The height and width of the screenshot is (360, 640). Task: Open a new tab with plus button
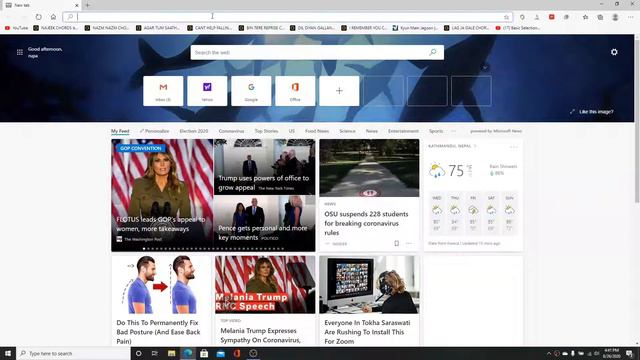[x=88, y=5]
